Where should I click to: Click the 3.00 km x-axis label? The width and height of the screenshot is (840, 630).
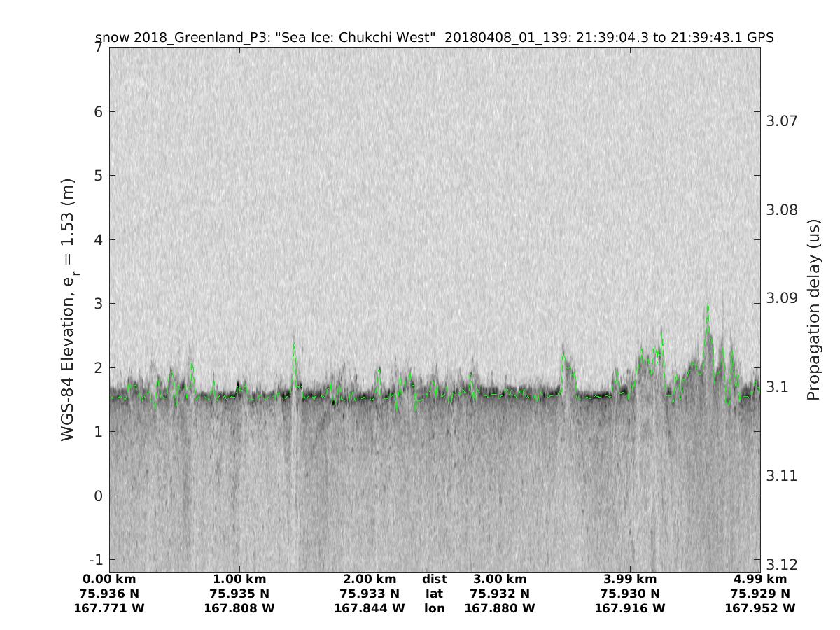click(x=500, y=580)
